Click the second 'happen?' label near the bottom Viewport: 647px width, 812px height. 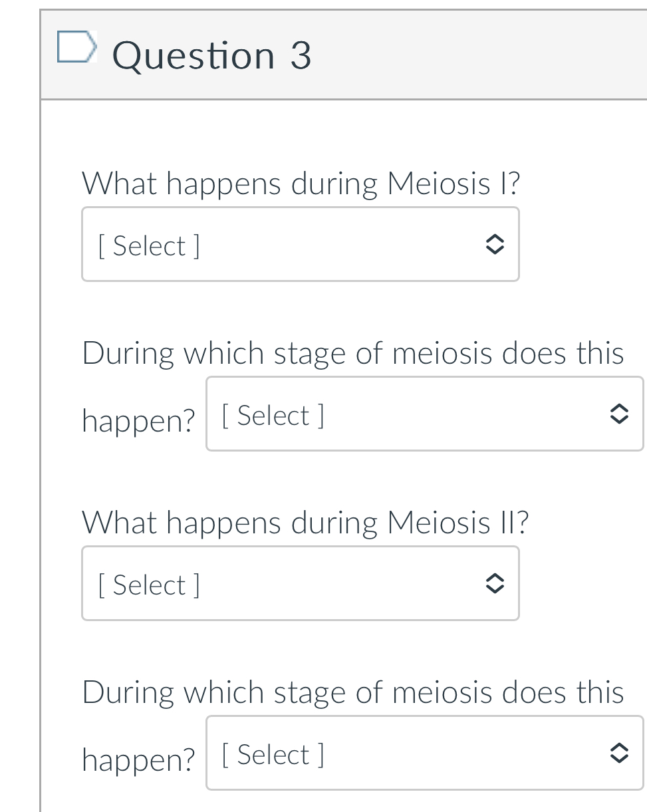click(138, 759)
